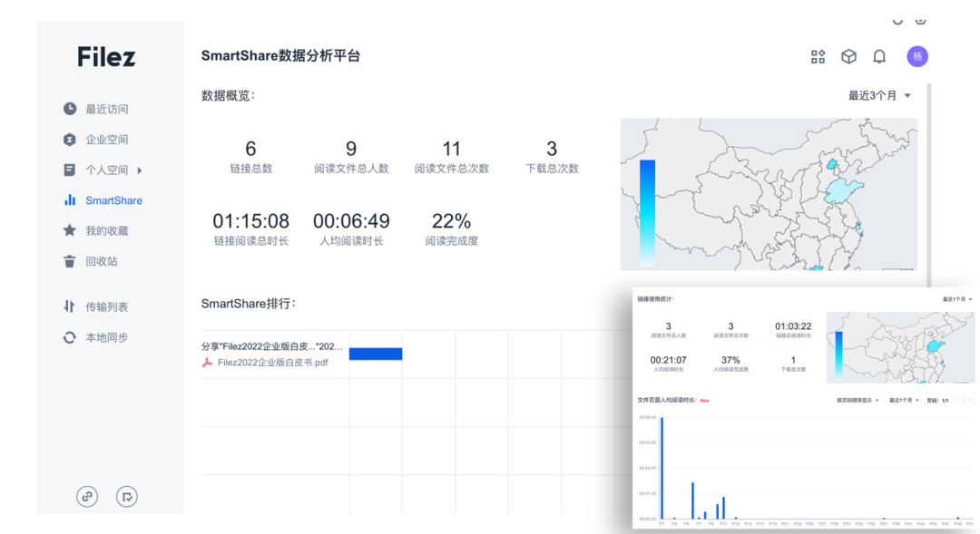
Task: Click the SmartShare bar chart icon
Action: [x=69, y=199]
